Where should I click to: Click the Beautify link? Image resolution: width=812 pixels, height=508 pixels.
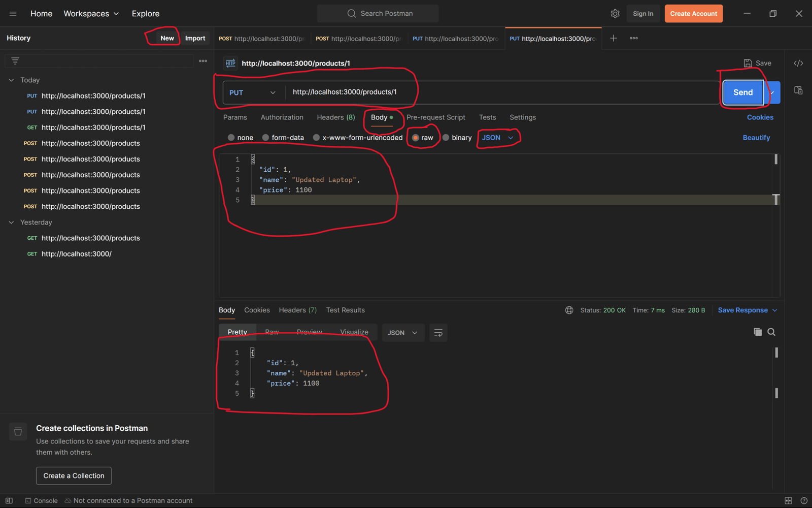coord(756,138)
